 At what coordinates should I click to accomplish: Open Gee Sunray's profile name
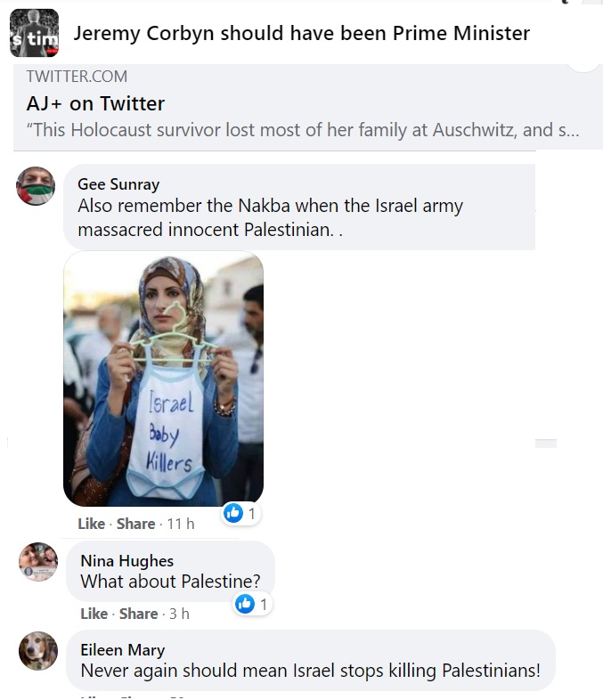click(x=118, y=184)
